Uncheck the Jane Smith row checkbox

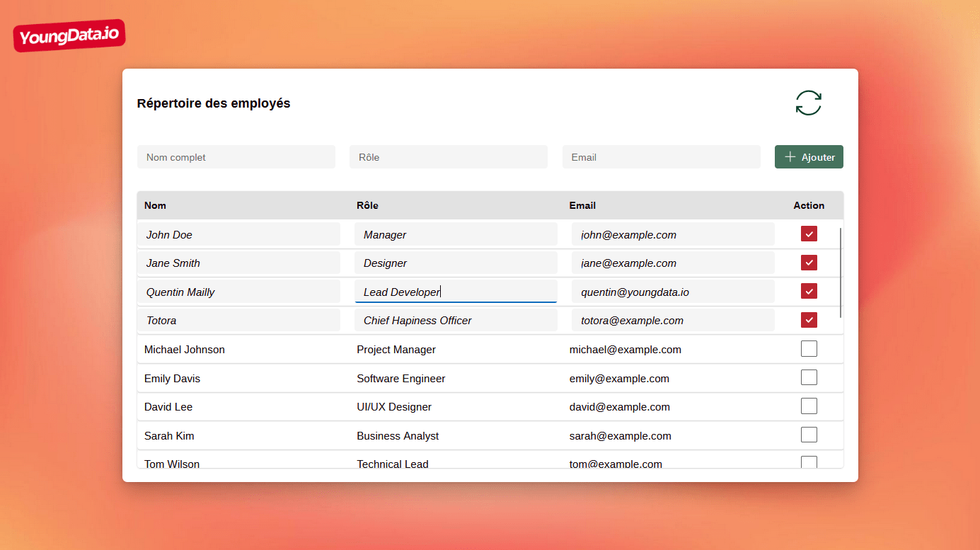(x=809, y=263)
